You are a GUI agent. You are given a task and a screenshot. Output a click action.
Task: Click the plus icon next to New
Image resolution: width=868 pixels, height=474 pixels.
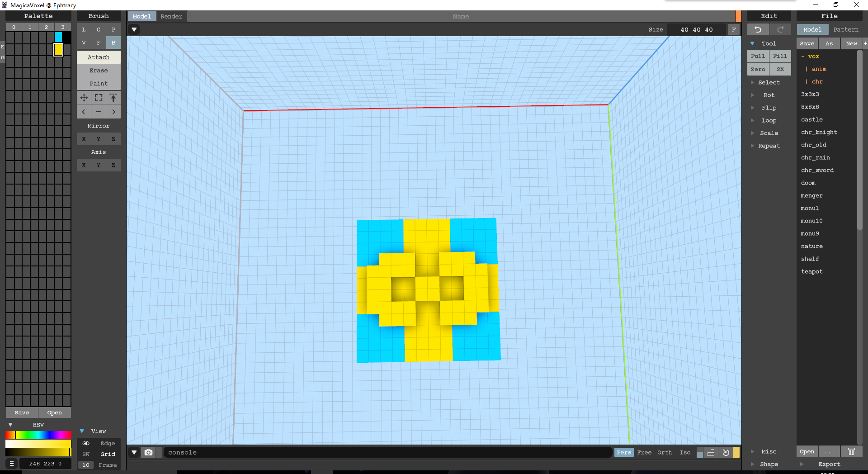(865, 43)
